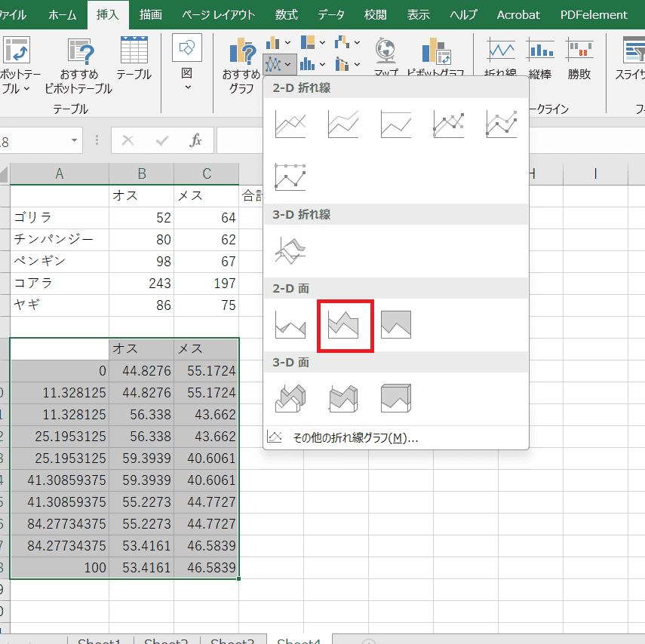Click the Slicer (スライサー) icon
Viewport: 645px width, 644px height.
coord(630,58)
